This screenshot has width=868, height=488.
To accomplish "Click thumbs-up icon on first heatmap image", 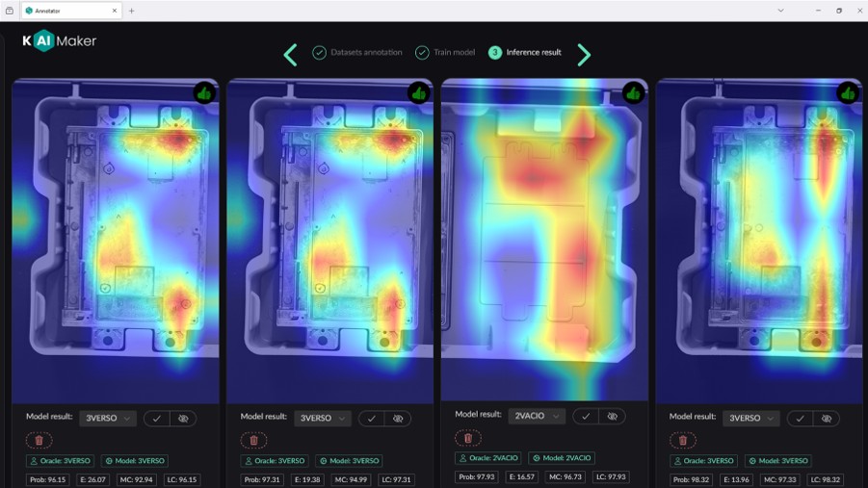I will tap(204, 93).
